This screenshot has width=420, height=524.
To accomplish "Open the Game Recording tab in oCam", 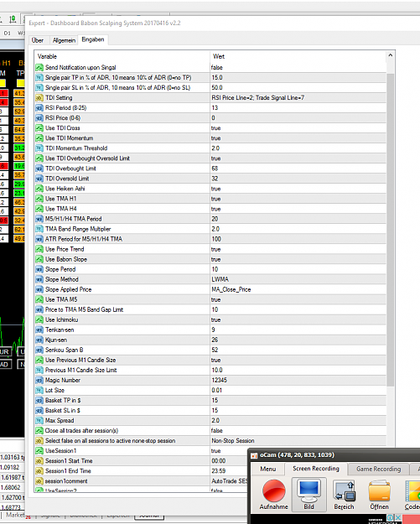I will tap(379, 469).
